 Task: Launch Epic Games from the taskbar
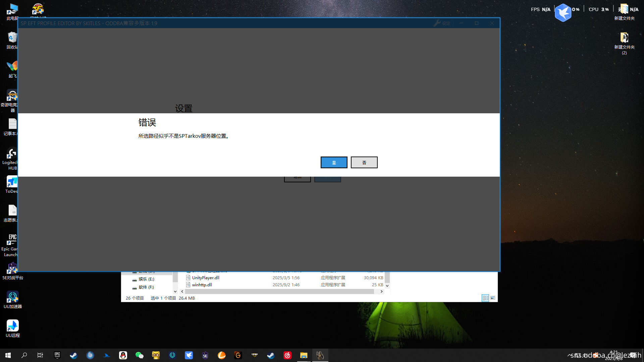57,355
